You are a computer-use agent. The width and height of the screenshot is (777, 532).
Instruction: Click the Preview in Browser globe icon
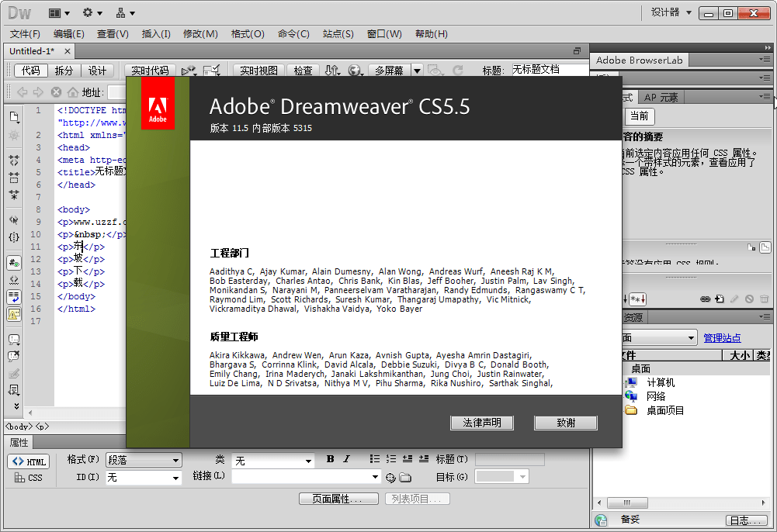[356, 70]
